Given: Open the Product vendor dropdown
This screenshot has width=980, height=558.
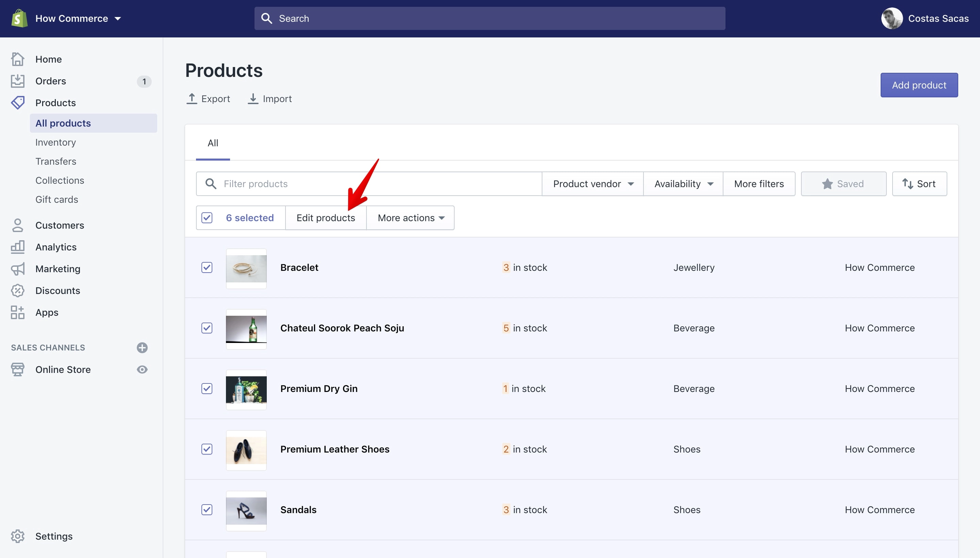Looking at the screenshot, I should click(x=592, y=184).
